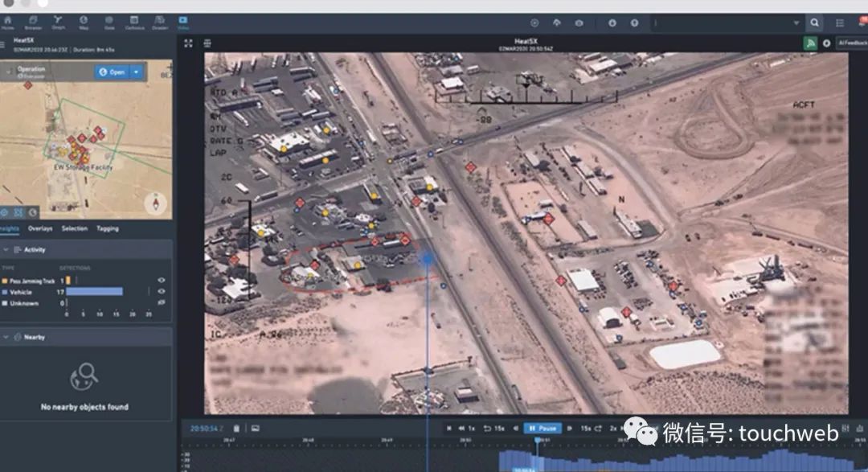Switch to the Overlays tab
Viewport: 868px width, 472px height.
40,228
